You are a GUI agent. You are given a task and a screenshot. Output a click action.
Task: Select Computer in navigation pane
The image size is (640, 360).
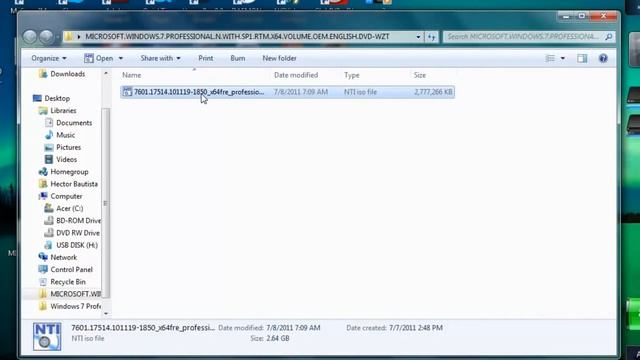point(66,196)
